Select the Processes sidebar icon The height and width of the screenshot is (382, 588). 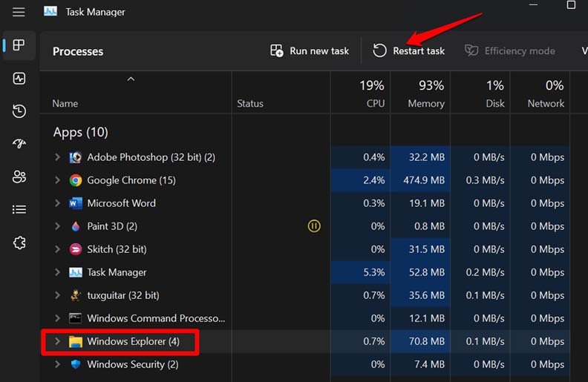[19, 45]
